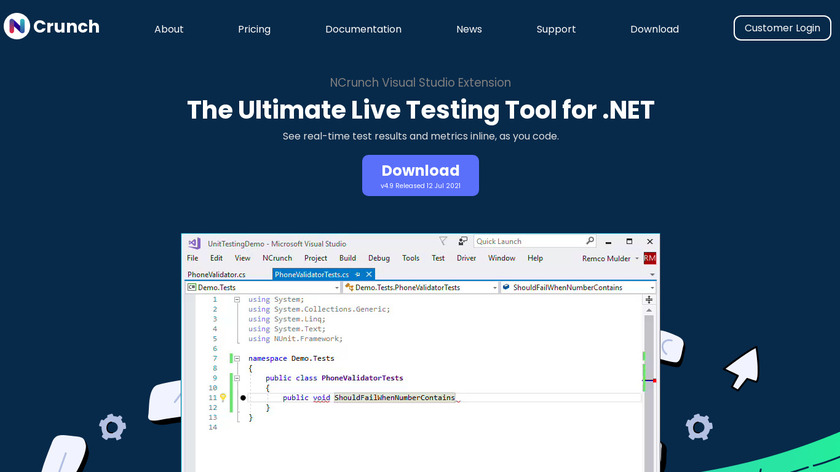This screenshot has width=840, height=472.
Task: Click the scrollbar up arrow
Action: tap(649, 310)
